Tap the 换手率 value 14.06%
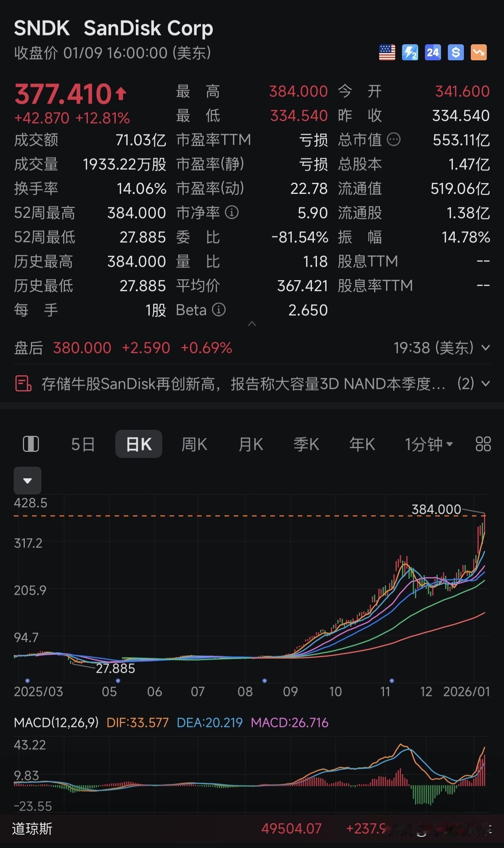Viewport: 504px width, 848px height. [x=141, y=189]
